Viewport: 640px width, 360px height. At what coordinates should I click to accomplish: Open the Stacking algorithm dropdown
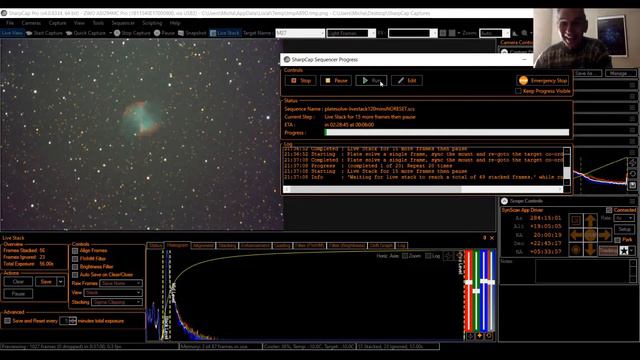point(117,302)
